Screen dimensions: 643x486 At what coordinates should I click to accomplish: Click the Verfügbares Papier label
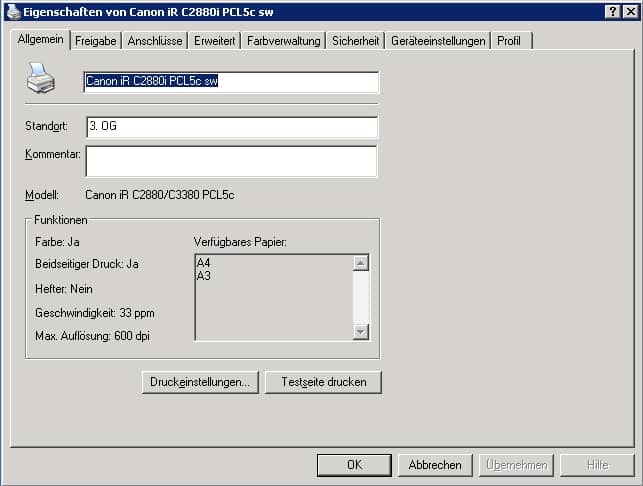[240, 242]
